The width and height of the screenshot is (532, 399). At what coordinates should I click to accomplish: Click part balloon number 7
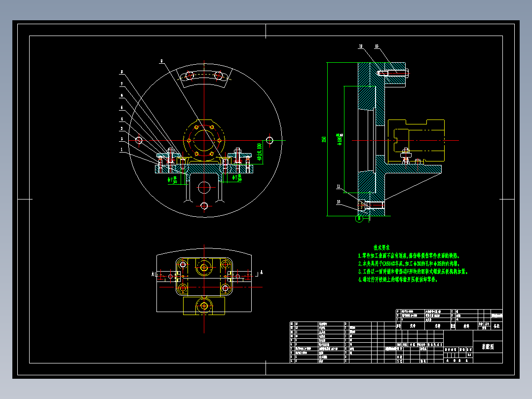pos(121,84)
